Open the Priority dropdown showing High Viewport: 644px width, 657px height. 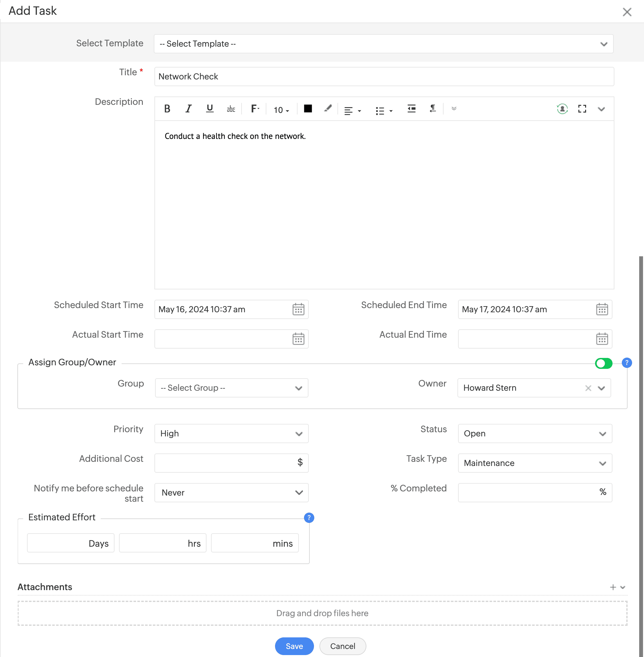[x=231, y=433]
